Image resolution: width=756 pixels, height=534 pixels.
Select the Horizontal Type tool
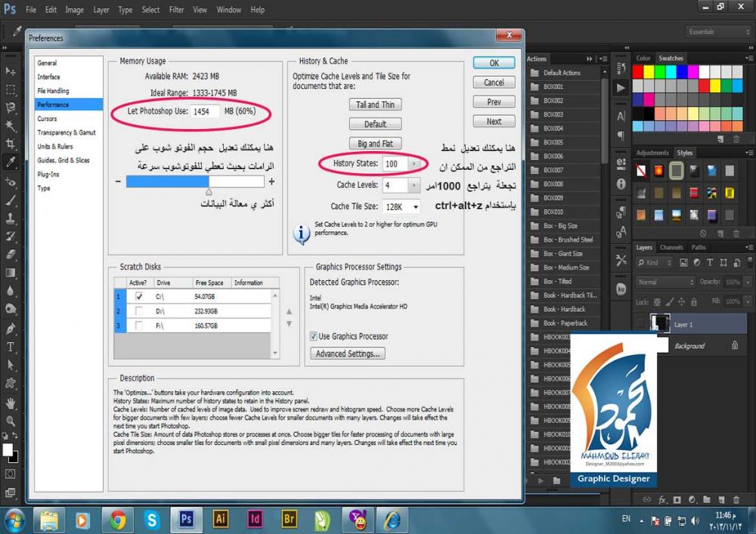pos(10,347)
